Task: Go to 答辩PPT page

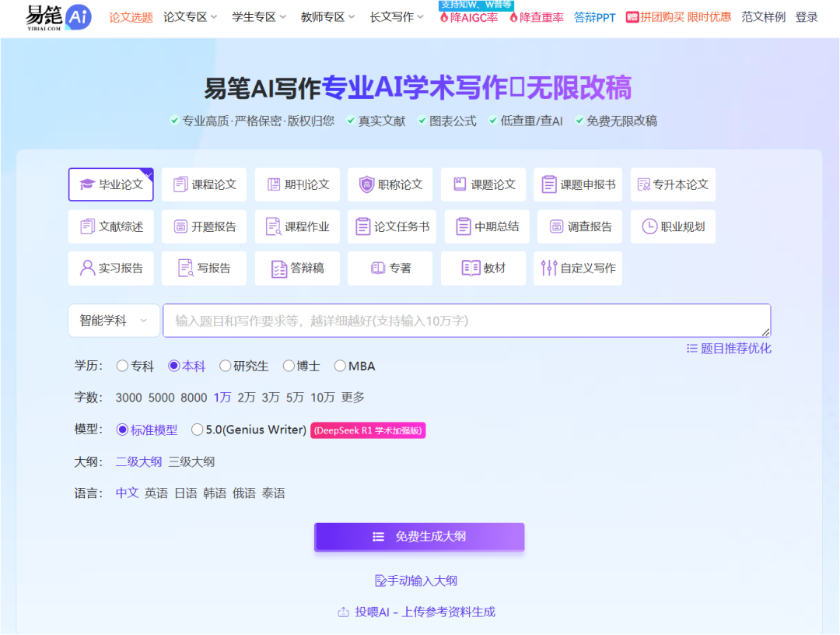Action: point(595,18)
